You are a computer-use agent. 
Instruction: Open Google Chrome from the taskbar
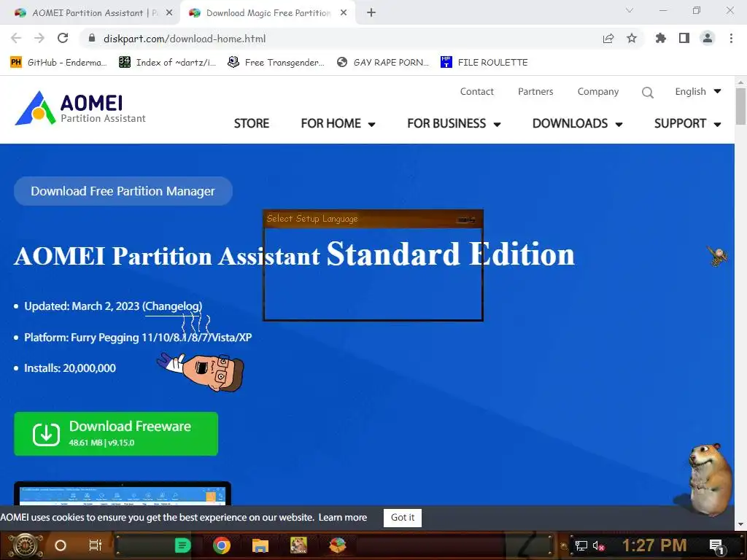(x=222, y=545)
